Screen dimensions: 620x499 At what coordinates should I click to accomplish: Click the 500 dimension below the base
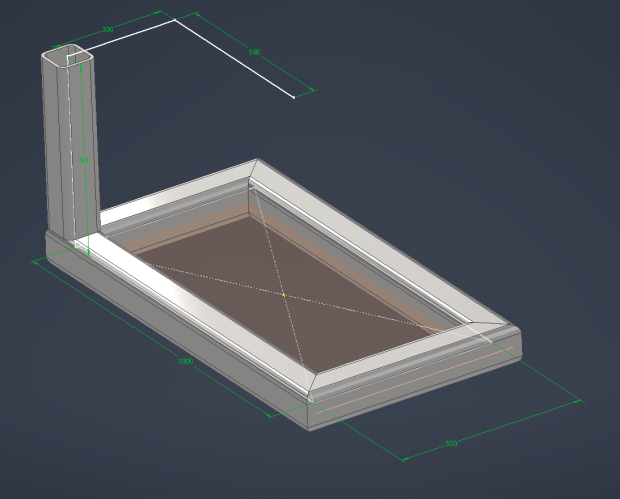click(451, 442)
